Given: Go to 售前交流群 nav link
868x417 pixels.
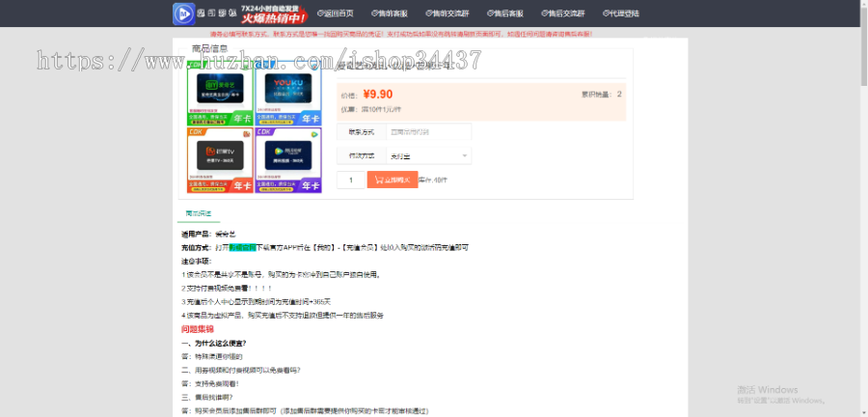Looking at the screenshot, I should coord(448,14).
